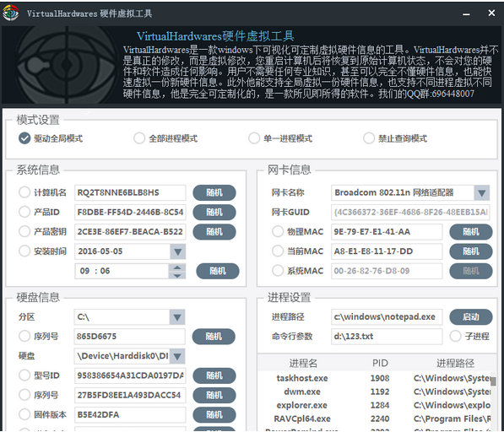Open the 硬盘 Device\Harddisk0 dropdown
Screen dimensions: 504x432
[x=177, y=356]
